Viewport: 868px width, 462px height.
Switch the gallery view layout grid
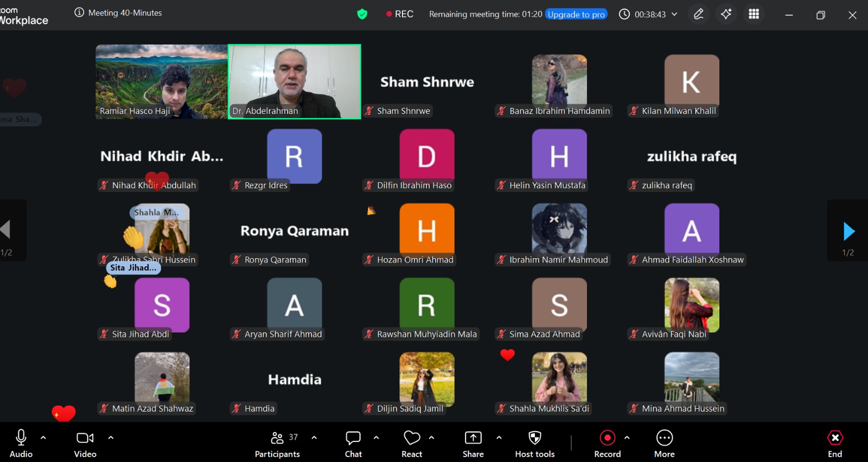click(x=754, y=14)
